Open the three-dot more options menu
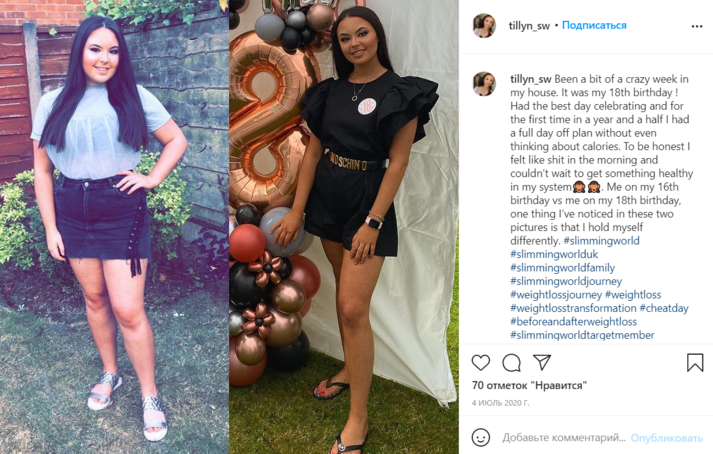 (x=697, y=26)
